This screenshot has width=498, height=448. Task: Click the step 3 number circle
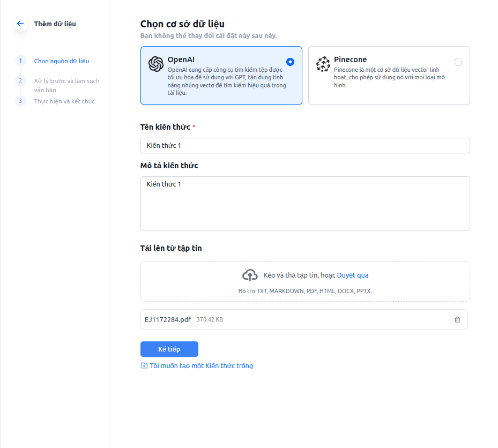point(20,101)
